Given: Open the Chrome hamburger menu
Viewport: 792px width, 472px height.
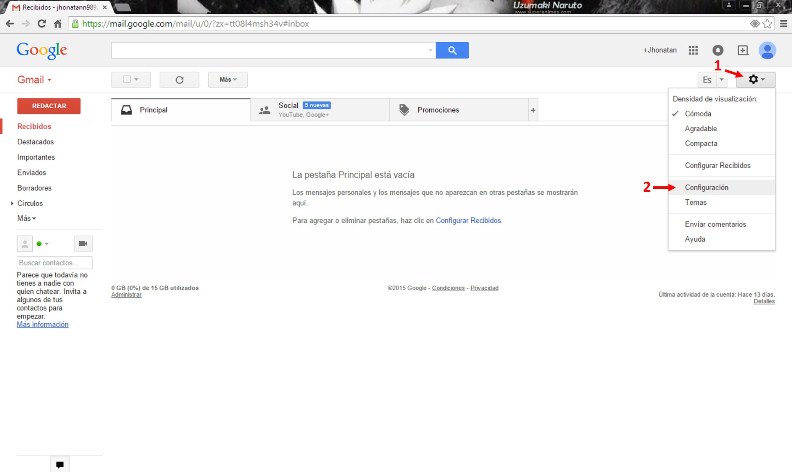Looking at the screenshot, I should (783, 24).
